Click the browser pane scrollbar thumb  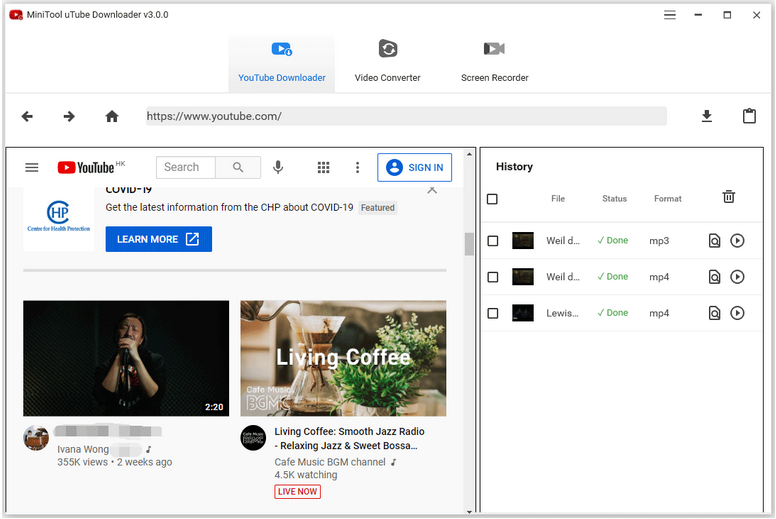point(469,244)
